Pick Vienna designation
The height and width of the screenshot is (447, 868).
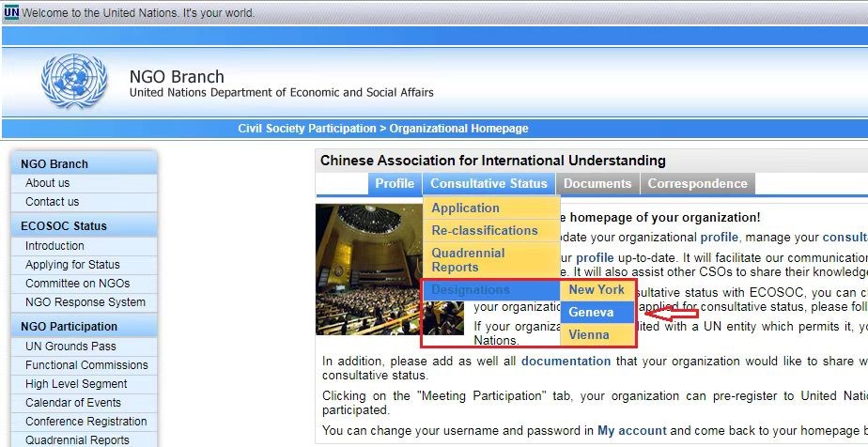(x=597, y=335)
